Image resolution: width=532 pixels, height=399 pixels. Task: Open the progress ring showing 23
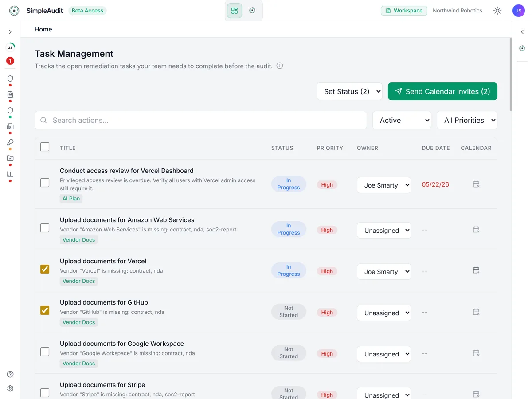click(x=10, y=47)
